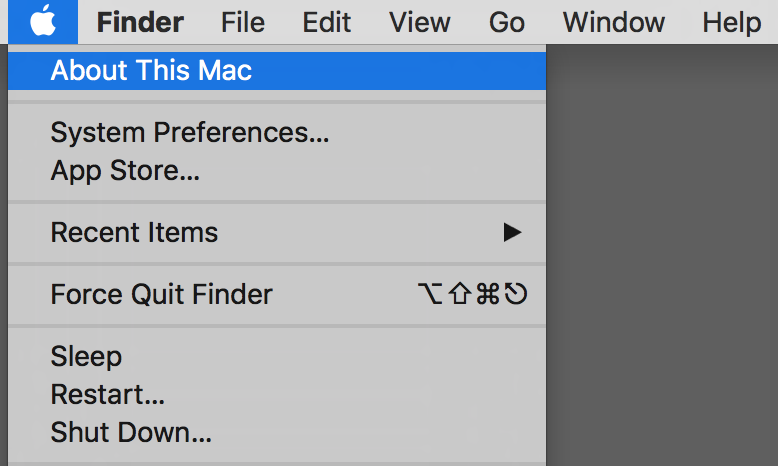Click the Apple logo menu icon
Image resolution: width=778 pixels, height=466 pixels.
(43, 22)
